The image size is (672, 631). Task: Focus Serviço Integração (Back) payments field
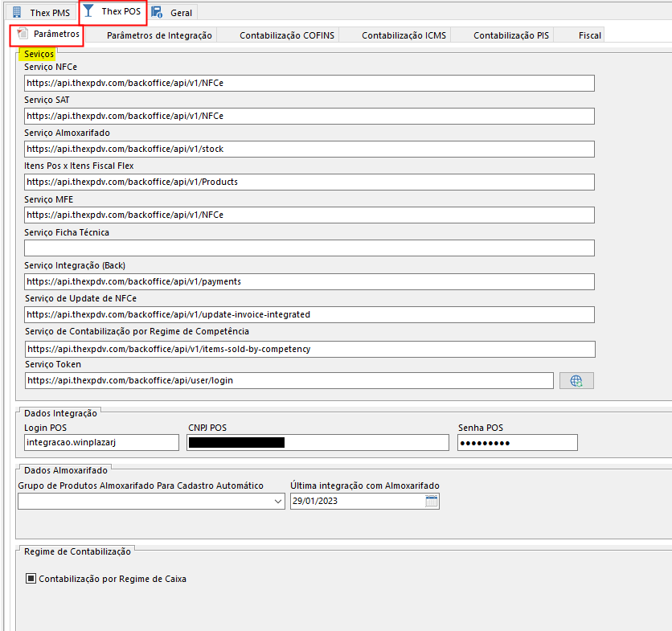coord(309,281)
